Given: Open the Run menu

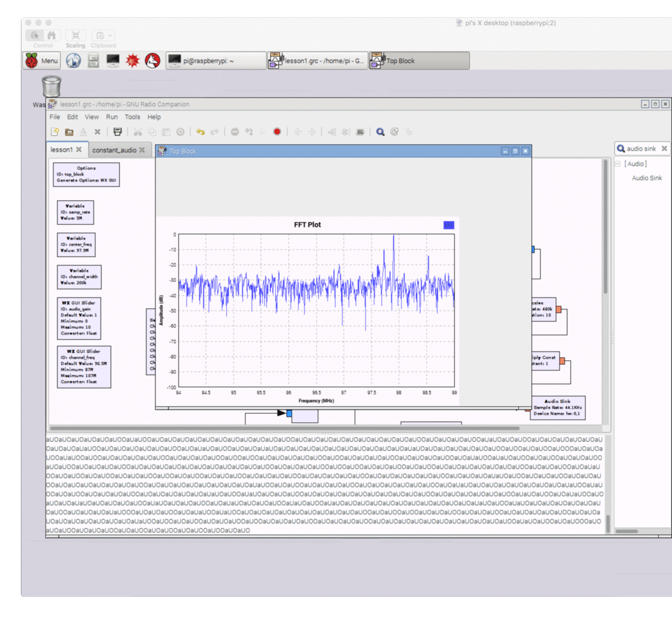Looking at the screenshot, I should tap(112, 117).
